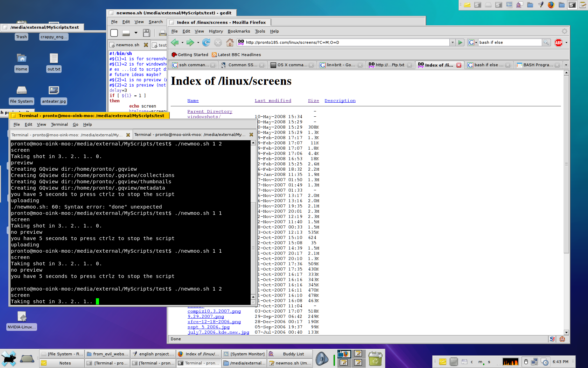Create a new document in gedit toolbar
The height and width of the screenshot is (368, 588).
114,33
